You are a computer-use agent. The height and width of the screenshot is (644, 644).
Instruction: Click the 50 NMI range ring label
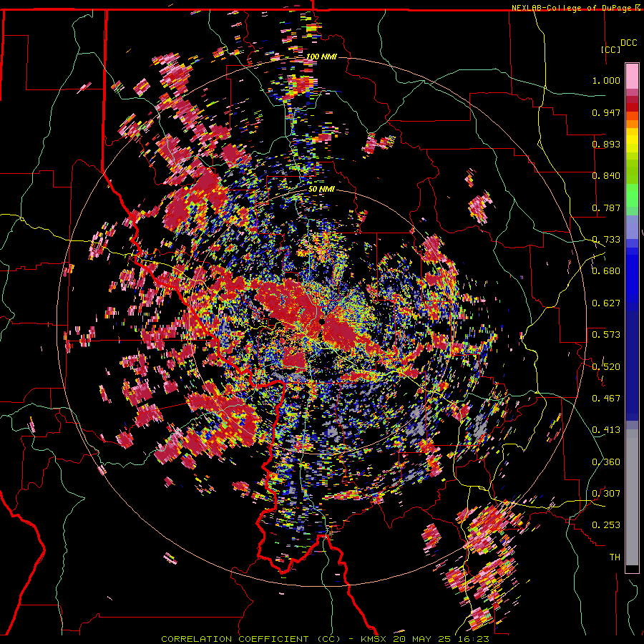coord(321,190)
